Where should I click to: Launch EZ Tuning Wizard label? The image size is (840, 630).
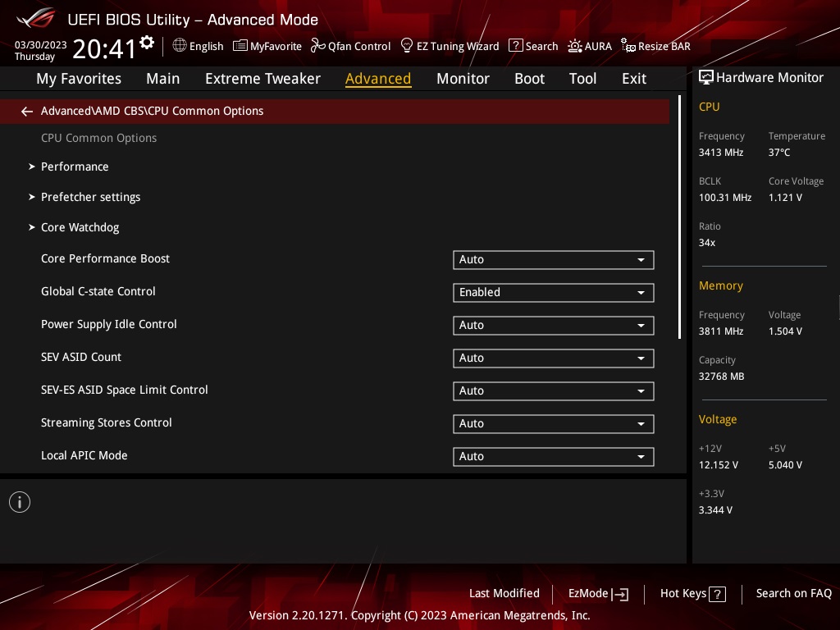tap(458, 47)
